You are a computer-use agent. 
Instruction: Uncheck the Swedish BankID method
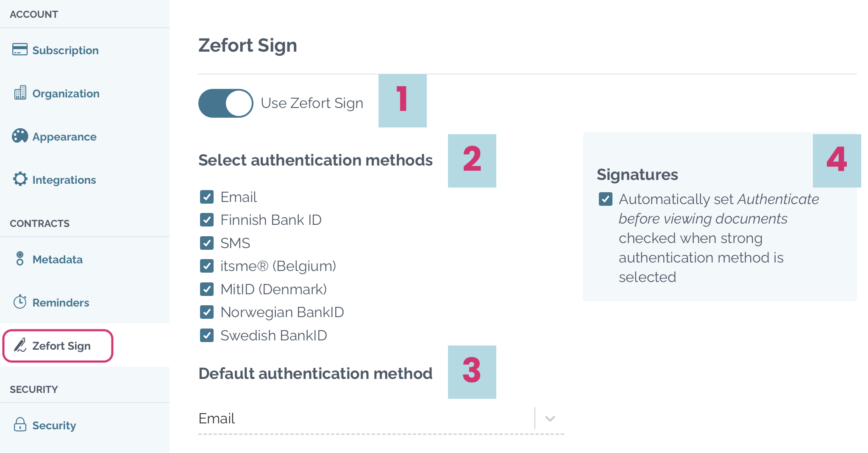[x=206, y=335]
